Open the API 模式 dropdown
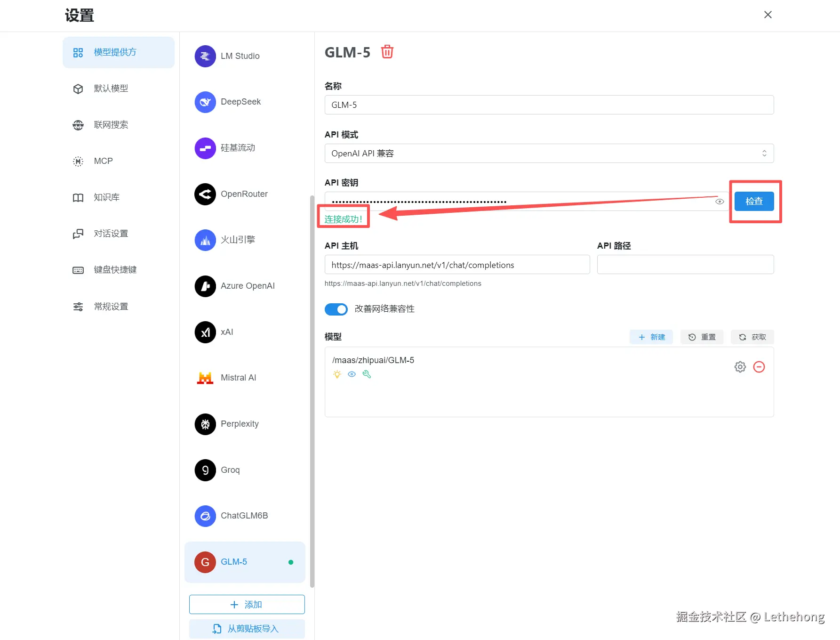This screenshot has width=840, height=640. [x=549, y=154]
